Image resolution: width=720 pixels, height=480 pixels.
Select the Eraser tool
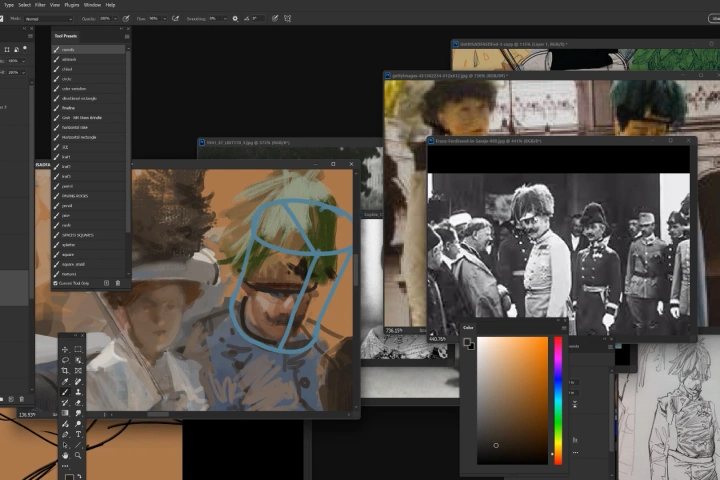tap(78, 402)
